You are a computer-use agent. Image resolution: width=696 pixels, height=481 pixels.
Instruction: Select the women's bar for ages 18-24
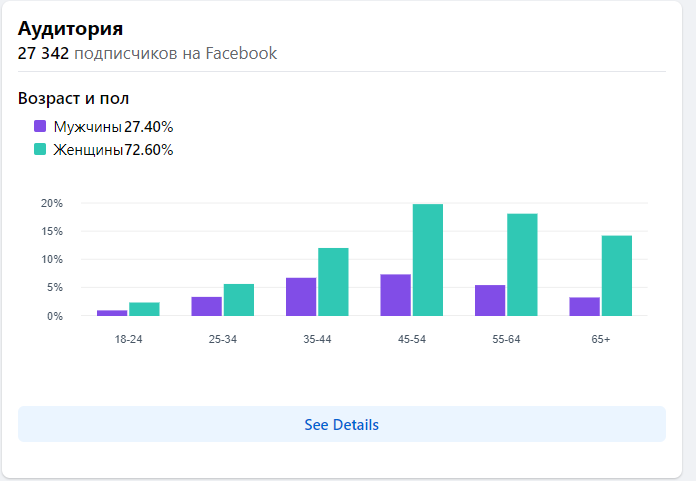pyautogui.click(x=144, y=309)
